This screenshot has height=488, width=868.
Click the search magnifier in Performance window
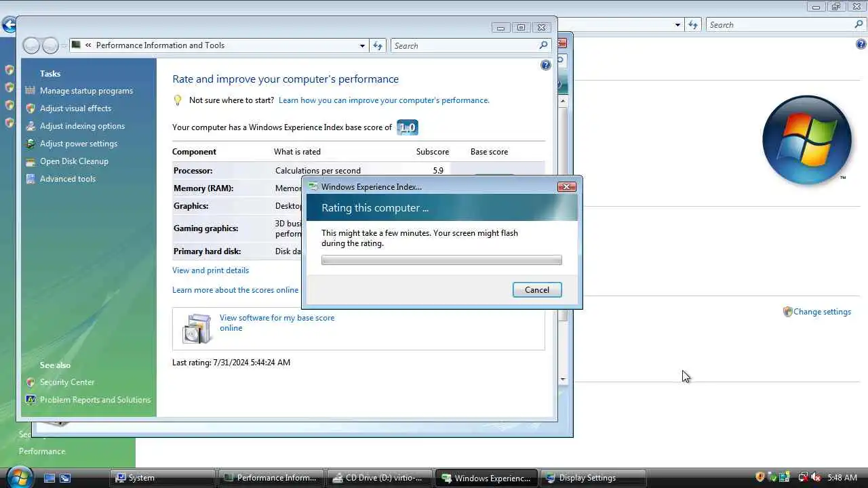click(x=543, y=45)
